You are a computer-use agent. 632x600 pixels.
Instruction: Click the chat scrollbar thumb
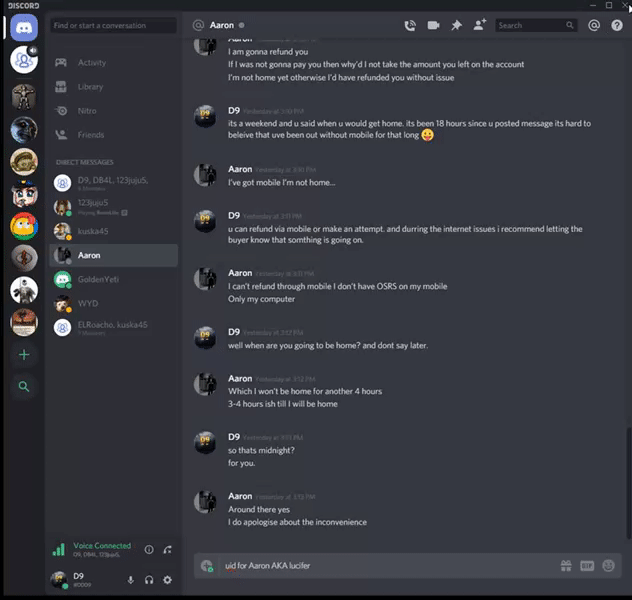coord(628,483)
